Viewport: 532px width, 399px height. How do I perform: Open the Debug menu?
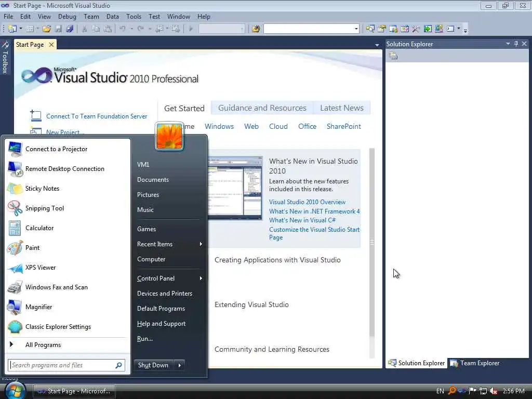pyautogui.click(x=67, y=17)
